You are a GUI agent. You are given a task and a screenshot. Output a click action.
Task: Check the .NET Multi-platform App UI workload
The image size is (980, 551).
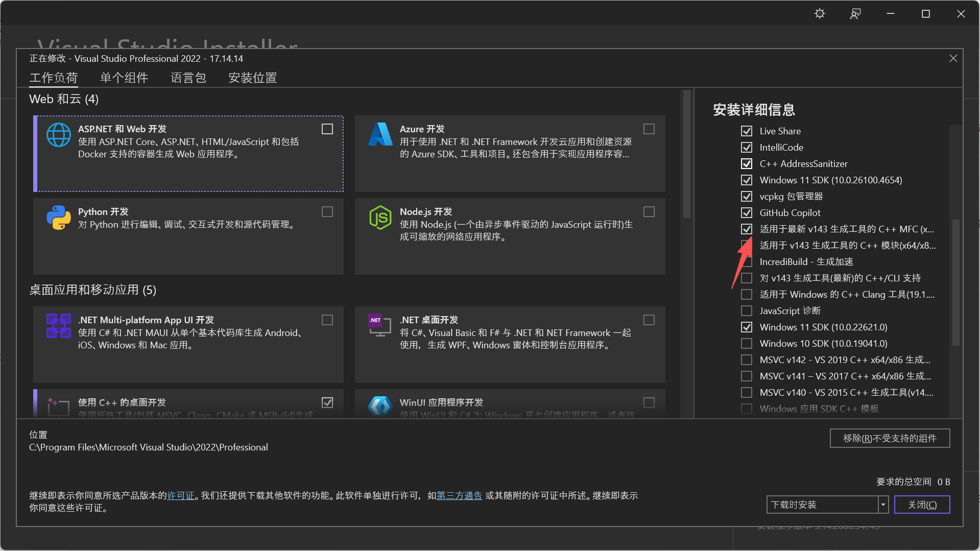click(x=327, y=320)
